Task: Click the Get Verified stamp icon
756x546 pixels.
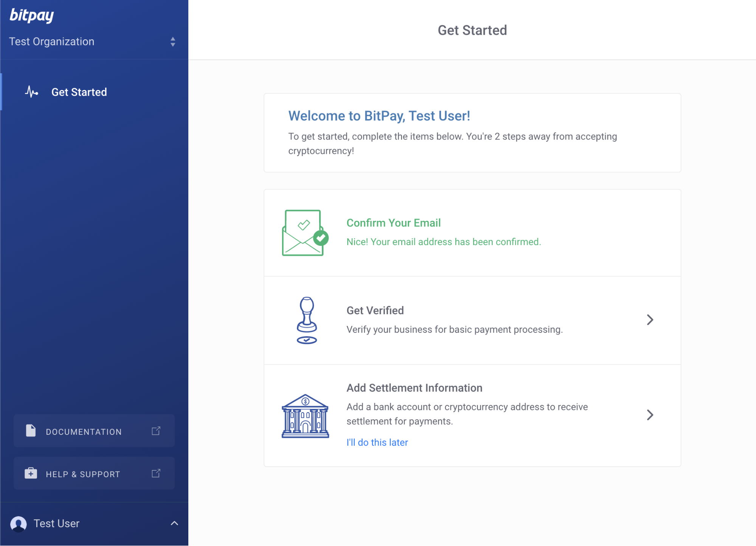Action: [x=307, y=321]
